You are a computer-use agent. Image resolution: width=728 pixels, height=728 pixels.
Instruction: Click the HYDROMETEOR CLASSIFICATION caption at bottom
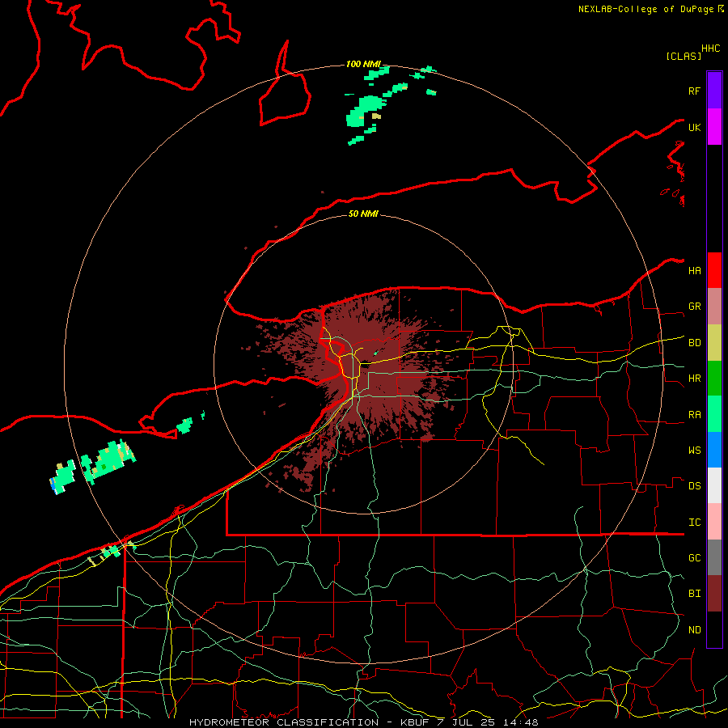pos(284,722)
